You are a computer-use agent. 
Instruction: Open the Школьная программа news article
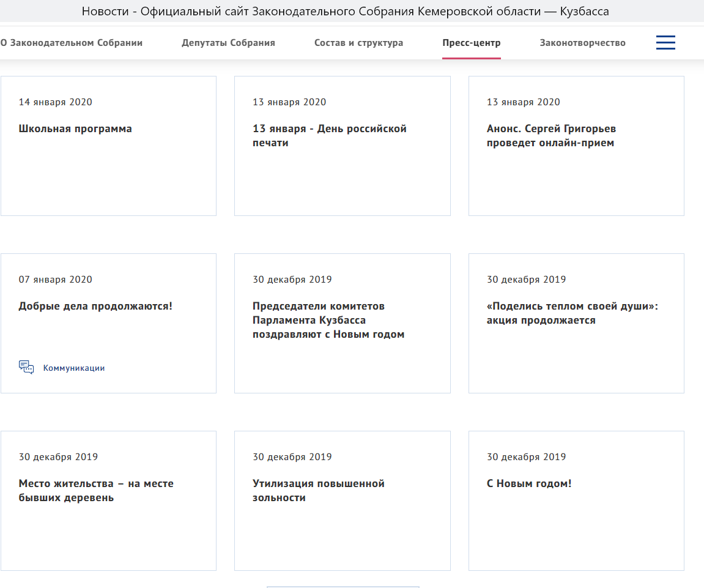75,129
